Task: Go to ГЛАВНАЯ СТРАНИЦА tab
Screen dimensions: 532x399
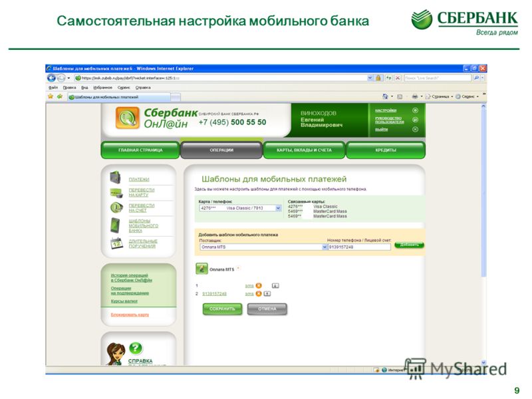Action: [x=140, y=150]
